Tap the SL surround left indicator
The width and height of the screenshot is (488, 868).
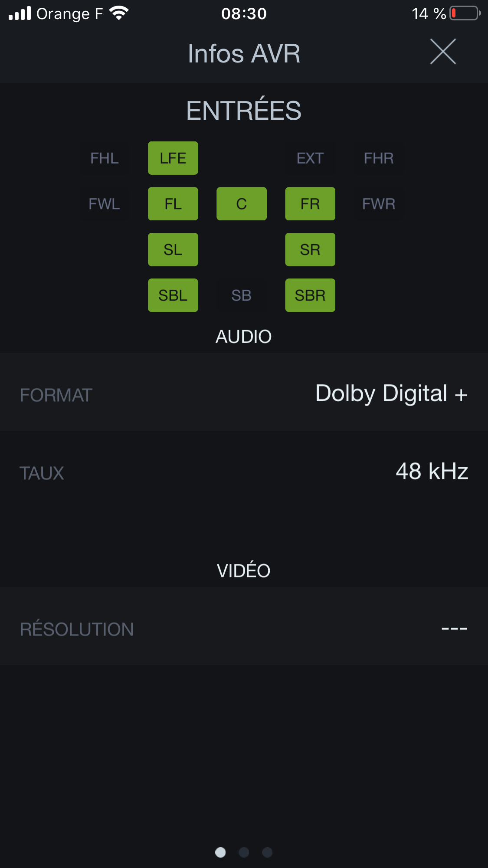point(173,249)
